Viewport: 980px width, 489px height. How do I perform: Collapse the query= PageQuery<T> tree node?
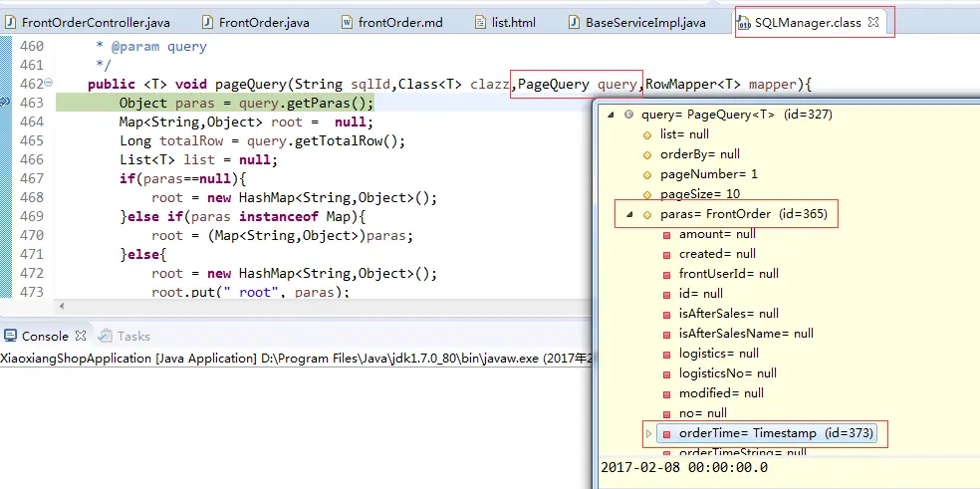(611, 115)
